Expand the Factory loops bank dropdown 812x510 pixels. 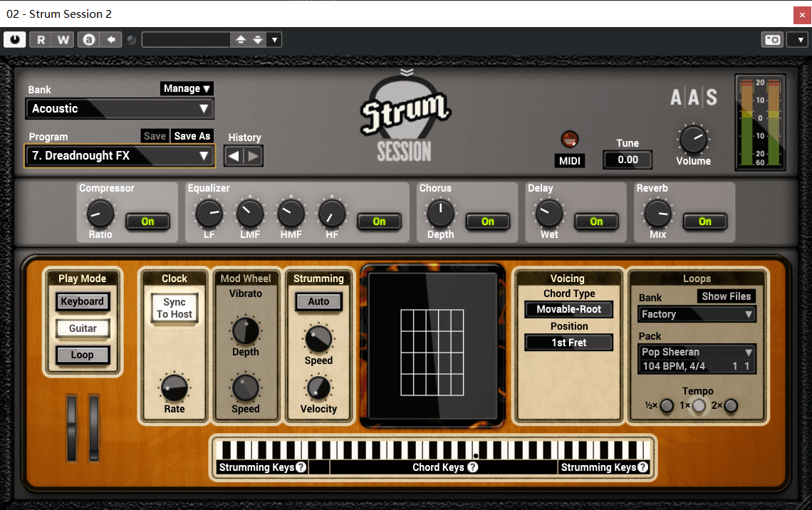pos(697,314)
